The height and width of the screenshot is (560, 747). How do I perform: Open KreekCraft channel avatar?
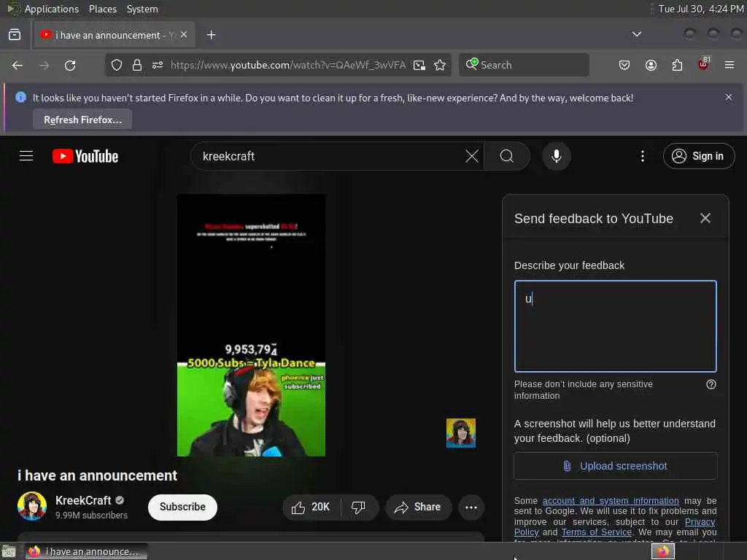32,506
